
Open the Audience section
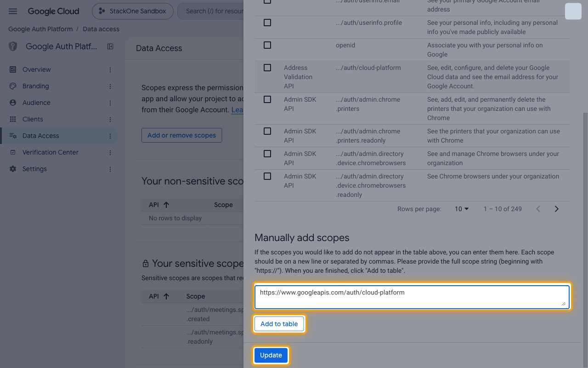[x=36, y=103]
